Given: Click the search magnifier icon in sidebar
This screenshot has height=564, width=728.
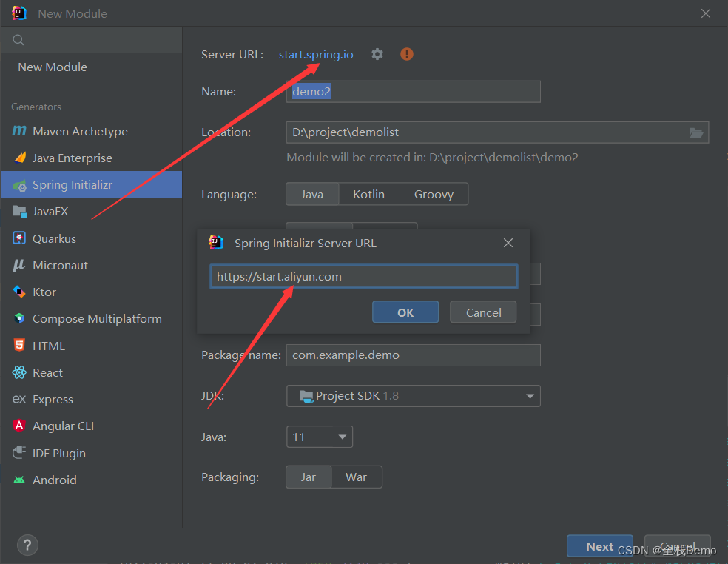Looking at the screenshot, I should (x=18, y=40).
